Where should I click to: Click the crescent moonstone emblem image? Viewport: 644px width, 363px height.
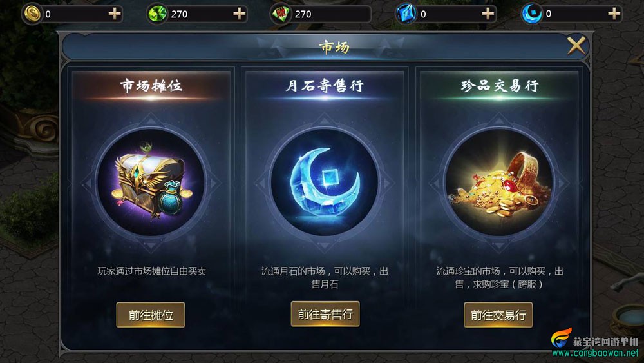point(325,182)
